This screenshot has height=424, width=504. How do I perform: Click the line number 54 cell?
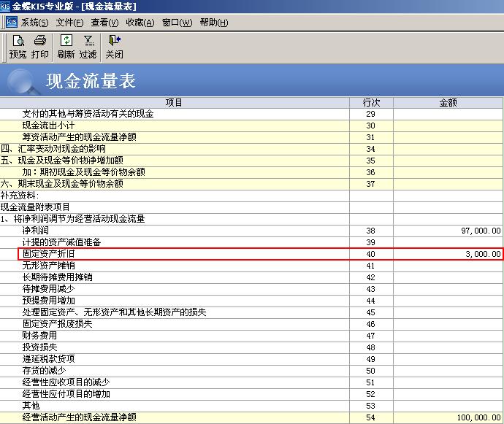point(371,417)
